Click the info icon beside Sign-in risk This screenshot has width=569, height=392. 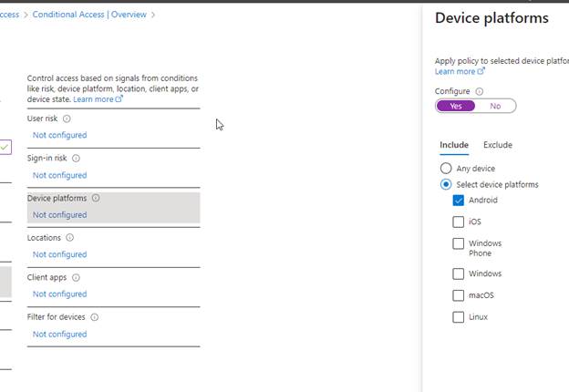coord(76,159)
